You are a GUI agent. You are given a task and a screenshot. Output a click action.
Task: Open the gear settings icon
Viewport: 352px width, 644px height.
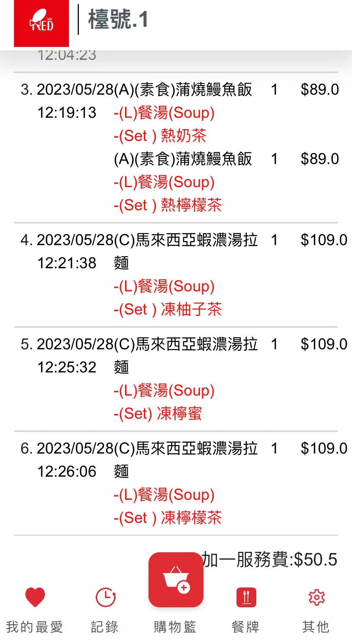click(x=317, y=597)
